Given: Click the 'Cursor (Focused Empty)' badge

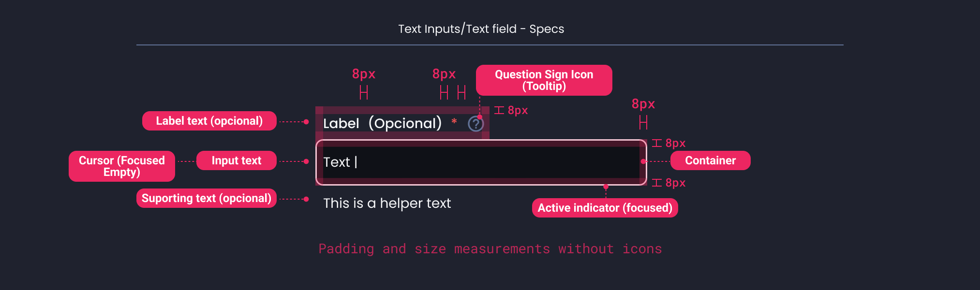Looking at the screenshot, I should (121, 166).
